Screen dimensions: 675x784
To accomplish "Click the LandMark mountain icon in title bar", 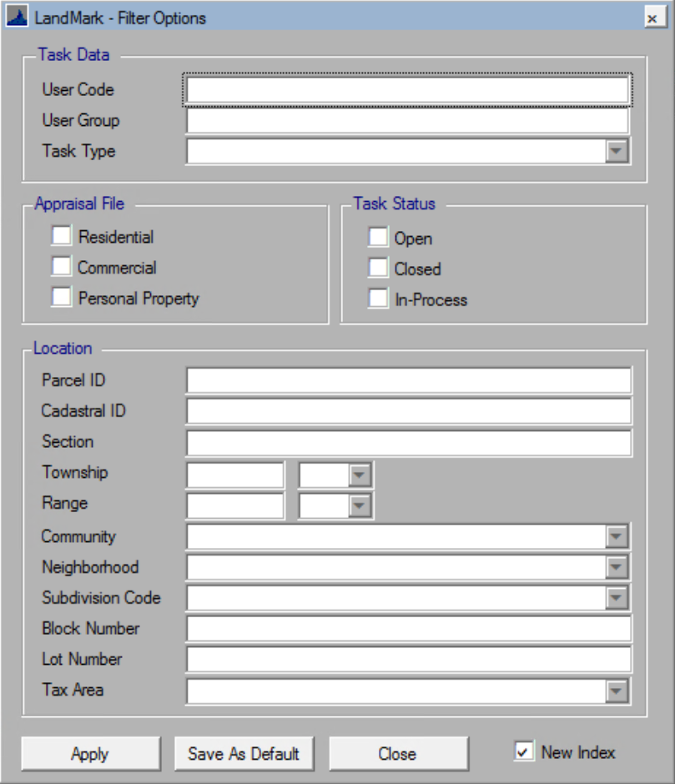I will (x=17, y=14).
